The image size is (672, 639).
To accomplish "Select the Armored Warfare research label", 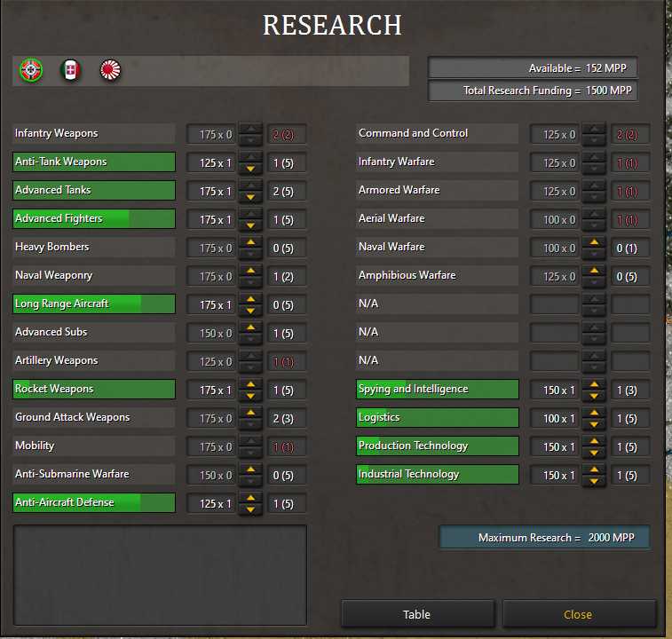I will click(437, 190).
